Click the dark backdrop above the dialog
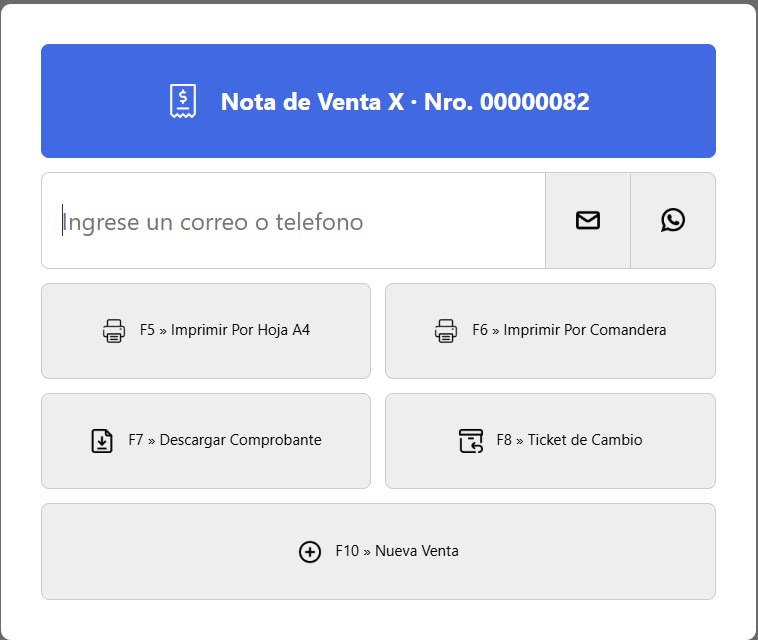Screen dimensions: 758x640 tap(378, 1)
